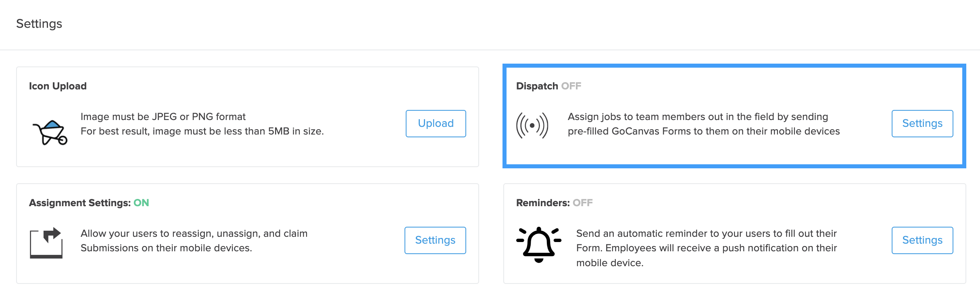
Task: Click the Dispatch description about assigning jobs
Action: point(703,124)
